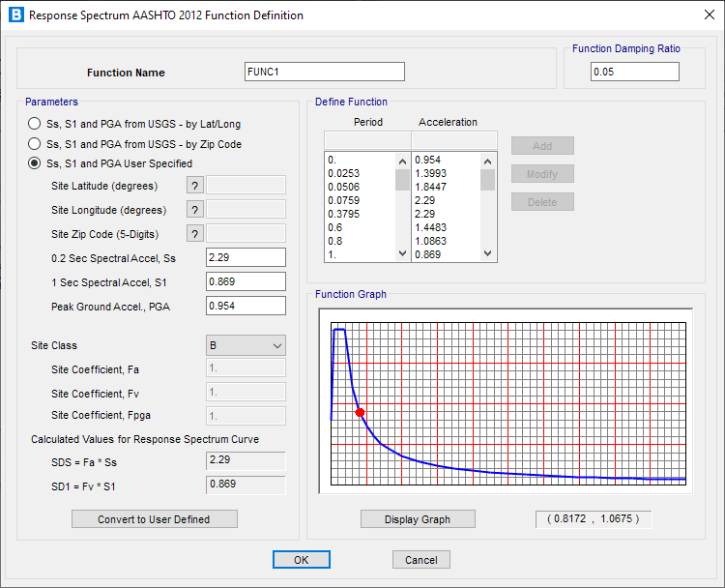Open the Site Class dropdown

pos(246,345)
